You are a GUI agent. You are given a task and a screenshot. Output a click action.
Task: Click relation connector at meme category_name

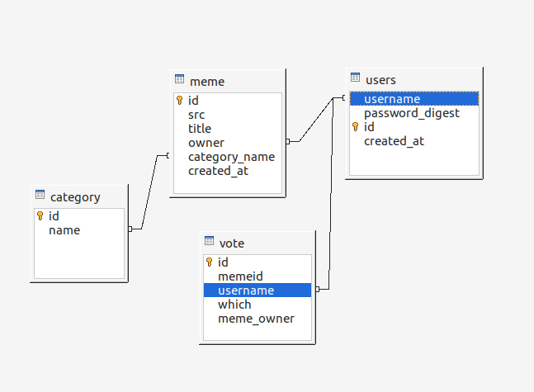(x=168, y=156)
